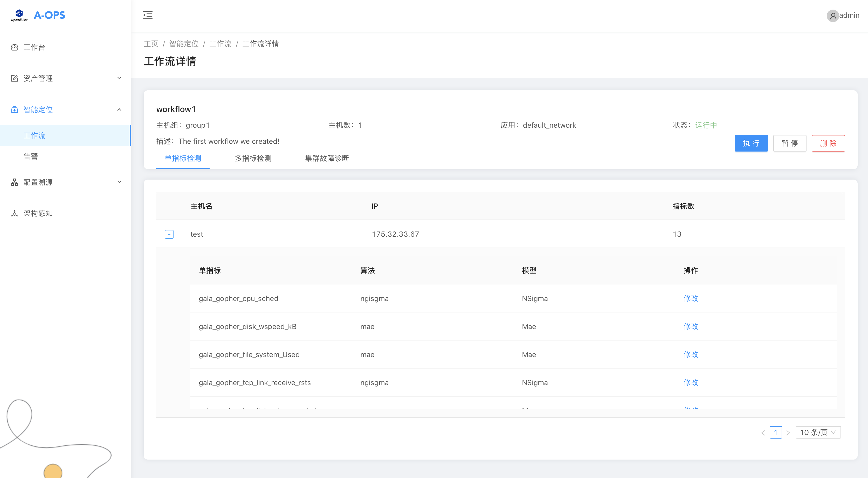This screenshot has height=478, width=868.
Task: Expand the 资产管理 menu chevron
Action: [119, 78]
